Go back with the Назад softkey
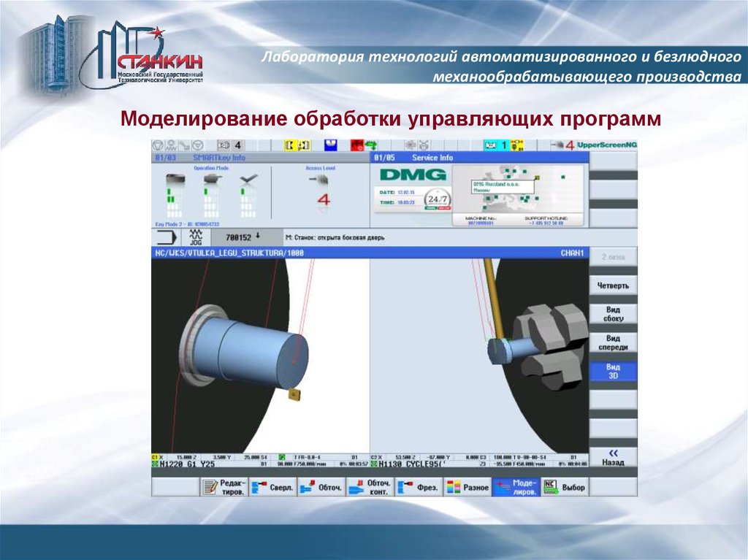 click(613, 458)
